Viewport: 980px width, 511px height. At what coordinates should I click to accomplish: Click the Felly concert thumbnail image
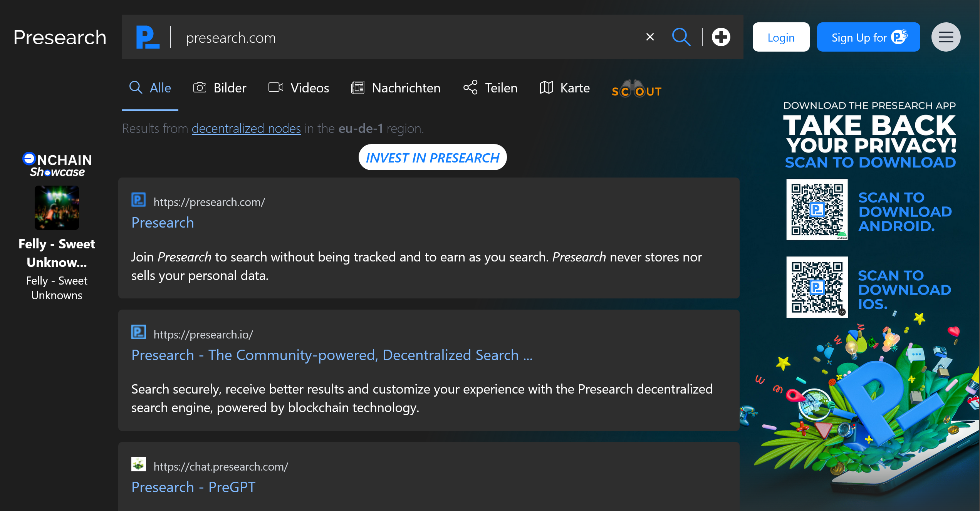(x=57, y=208)
